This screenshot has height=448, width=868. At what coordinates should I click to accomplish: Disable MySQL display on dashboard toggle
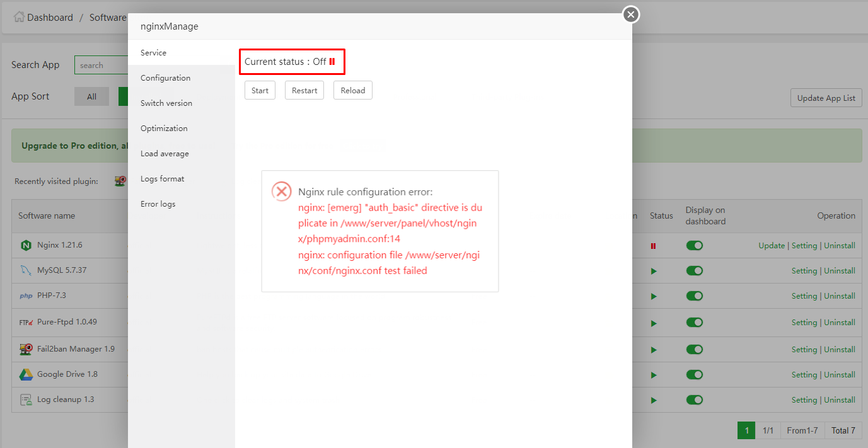pos(694,270)
